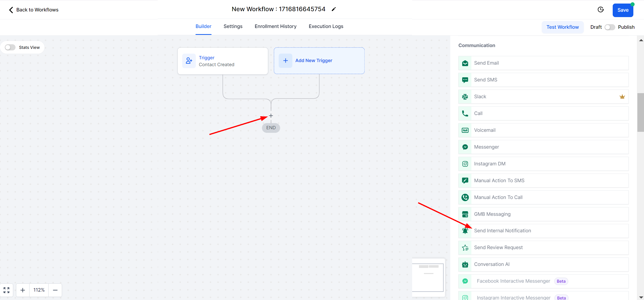Click the Send Email action icon
The height and width of the screenshot is (300, 644).
(x=465, y=63)
